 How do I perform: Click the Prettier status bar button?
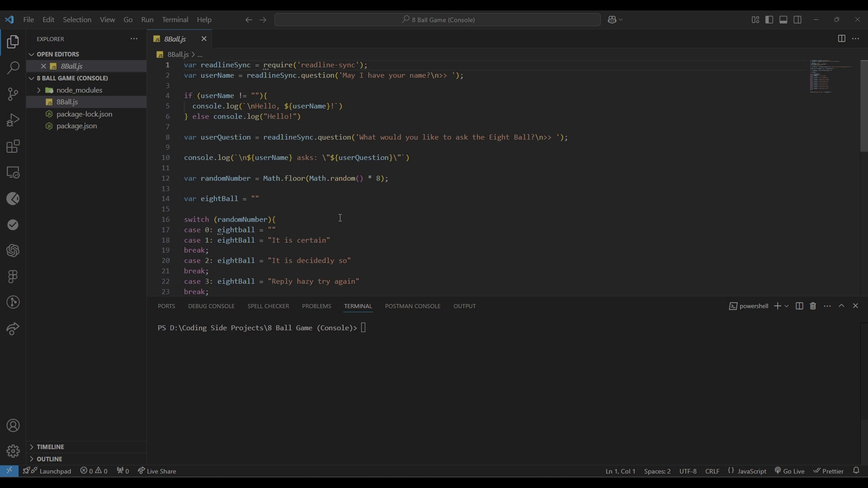coord(829,471)
